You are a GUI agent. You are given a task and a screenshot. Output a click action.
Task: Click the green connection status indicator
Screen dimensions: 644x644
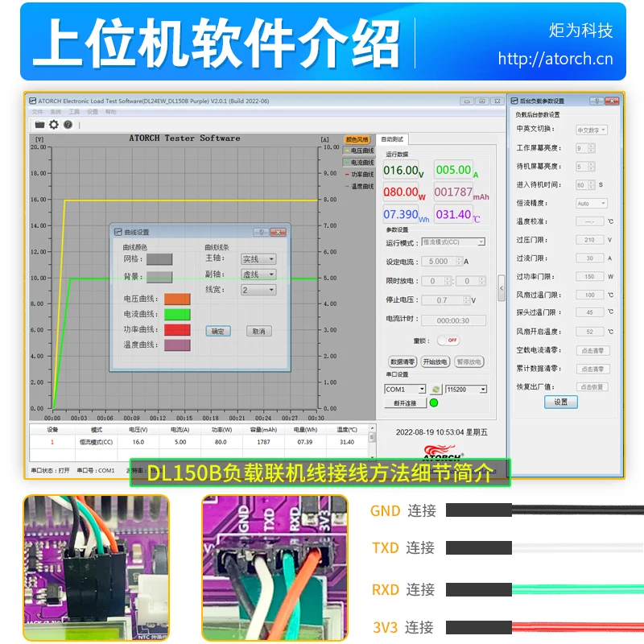click(x=434, y=402)
